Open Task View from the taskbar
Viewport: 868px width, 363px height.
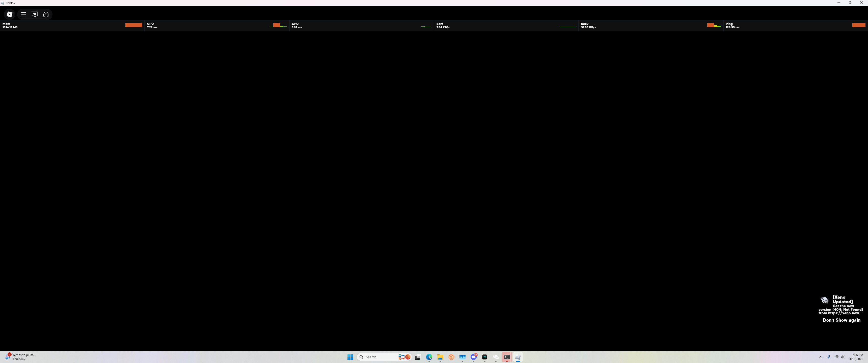[418, 357]
